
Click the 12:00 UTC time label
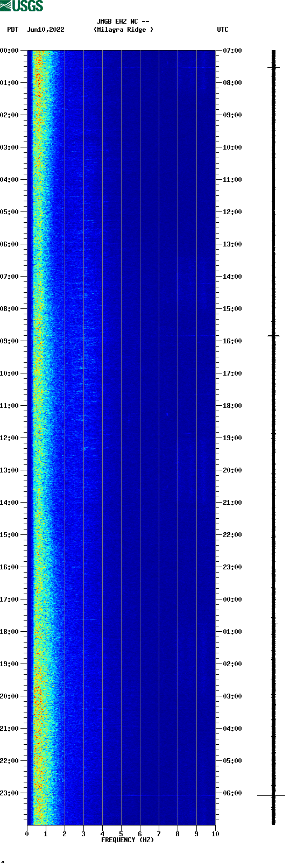[x=232, y=212]
